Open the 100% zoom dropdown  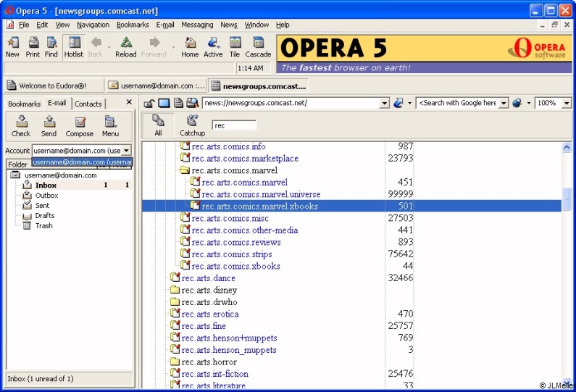tap(567, 103)
